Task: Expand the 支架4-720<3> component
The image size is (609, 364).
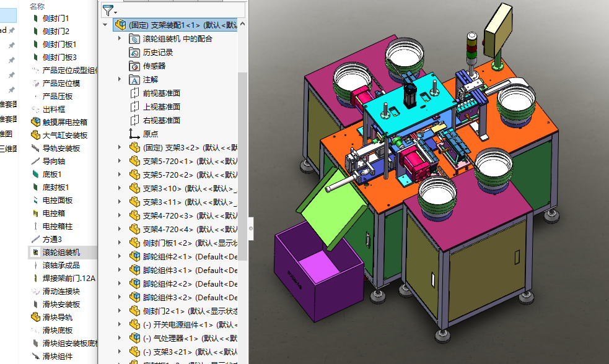Action: point(120,215)
